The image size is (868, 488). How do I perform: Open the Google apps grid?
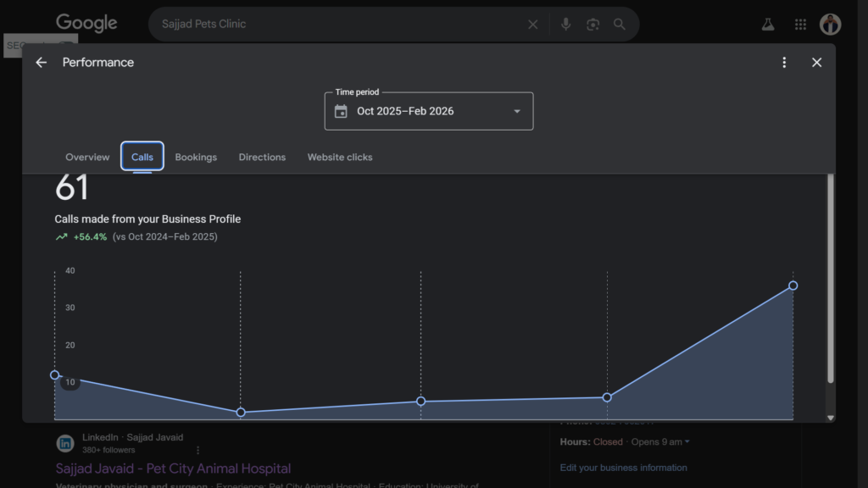pyautogui.click(x=800, y=25)
